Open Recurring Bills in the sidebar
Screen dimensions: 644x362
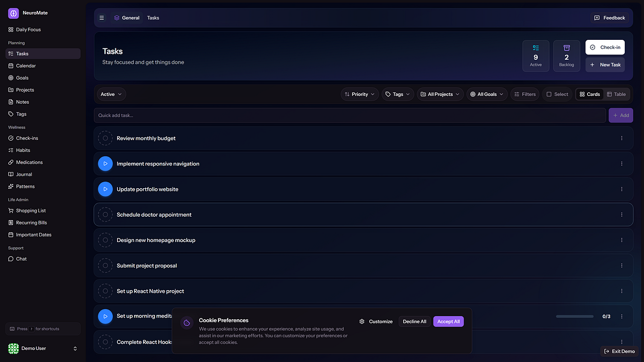point(43,223)
